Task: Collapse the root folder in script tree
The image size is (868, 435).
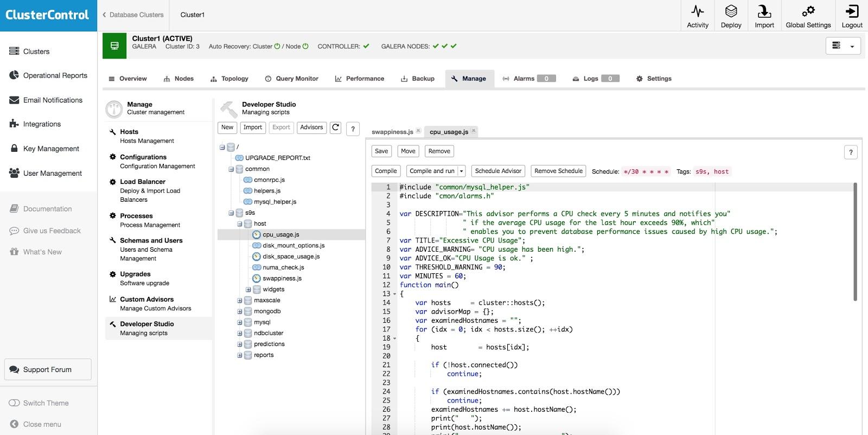Action: point(222,147)
